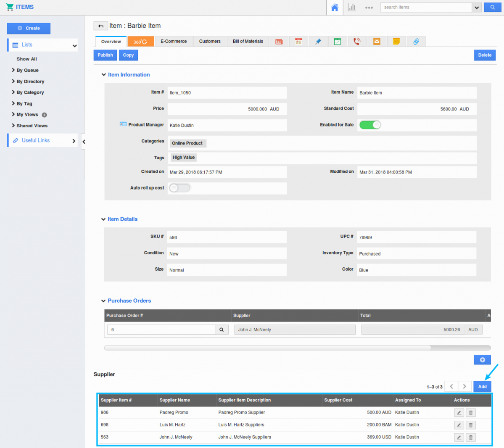504x448 pixels.
Task: Open the paperclip documents icon
Action: 416,42
